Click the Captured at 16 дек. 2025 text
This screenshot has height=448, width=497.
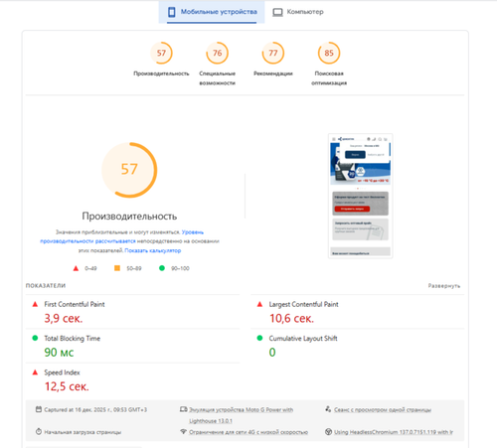coord(95,410)
